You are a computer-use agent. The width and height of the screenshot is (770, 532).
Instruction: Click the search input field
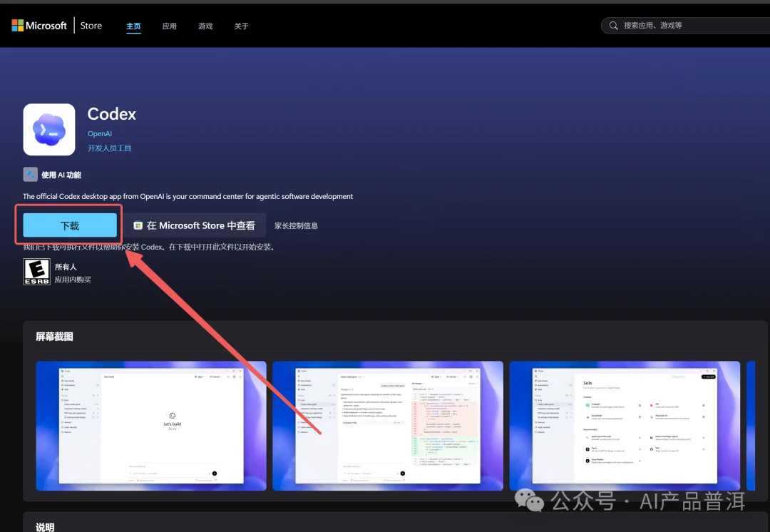684,25
